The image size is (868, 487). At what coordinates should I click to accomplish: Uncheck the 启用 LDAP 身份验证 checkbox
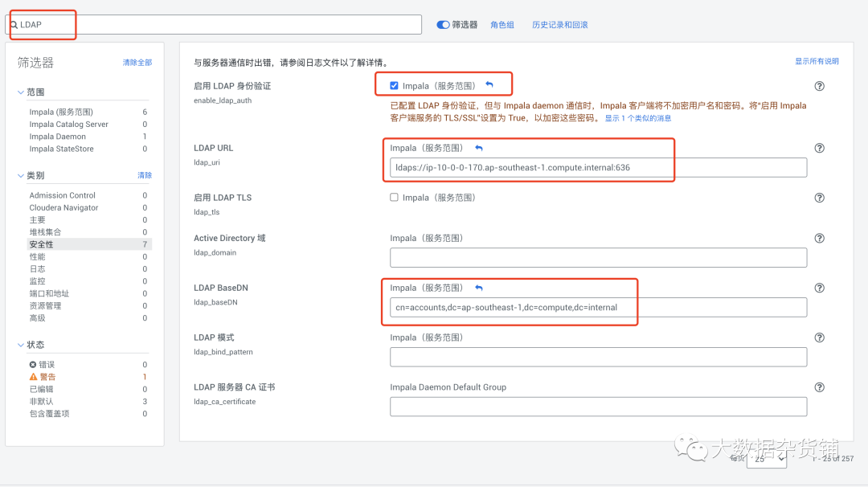[394, 86]
